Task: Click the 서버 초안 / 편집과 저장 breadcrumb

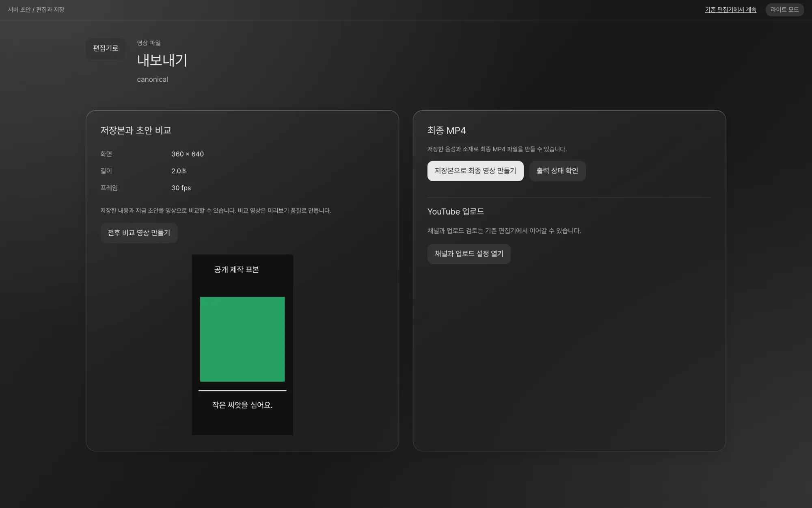Action: tap(36, 10)
